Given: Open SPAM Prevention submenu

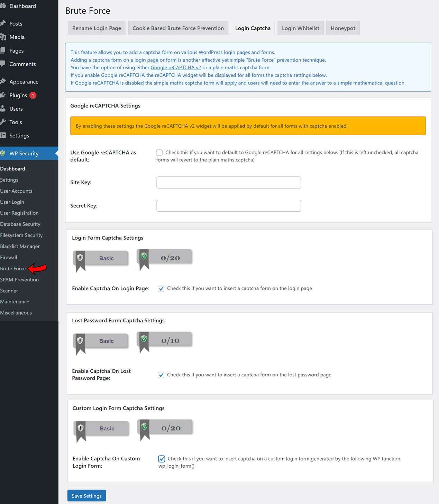Looking at the screenshot, I should click(x=19, y=280).
